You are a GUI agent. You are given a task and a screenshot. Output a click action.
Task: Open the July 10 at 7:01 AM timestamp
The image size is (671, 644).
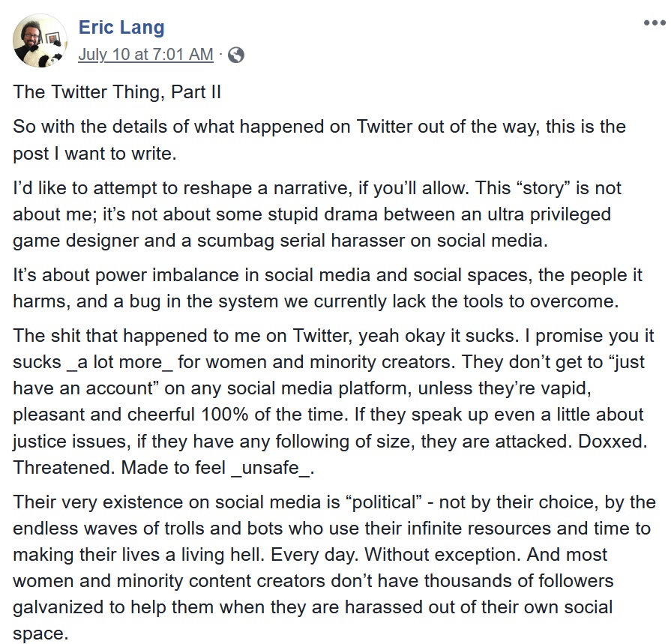point(145,54)
